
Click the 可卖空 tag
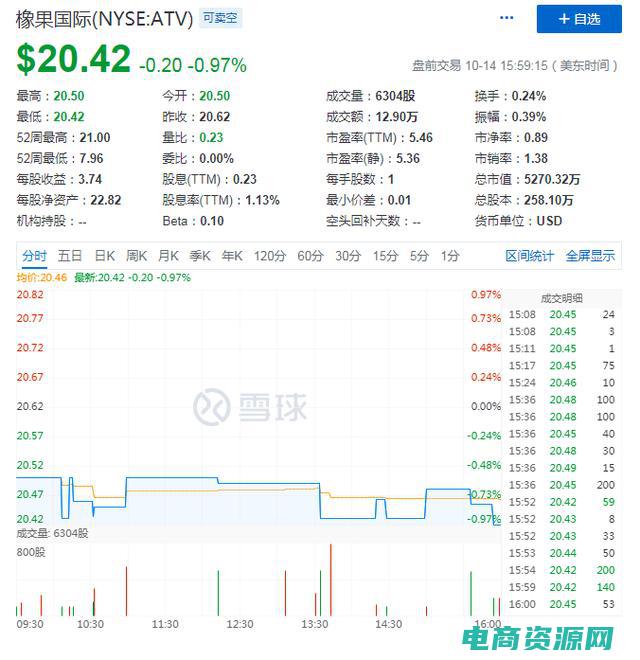[220, 18]
